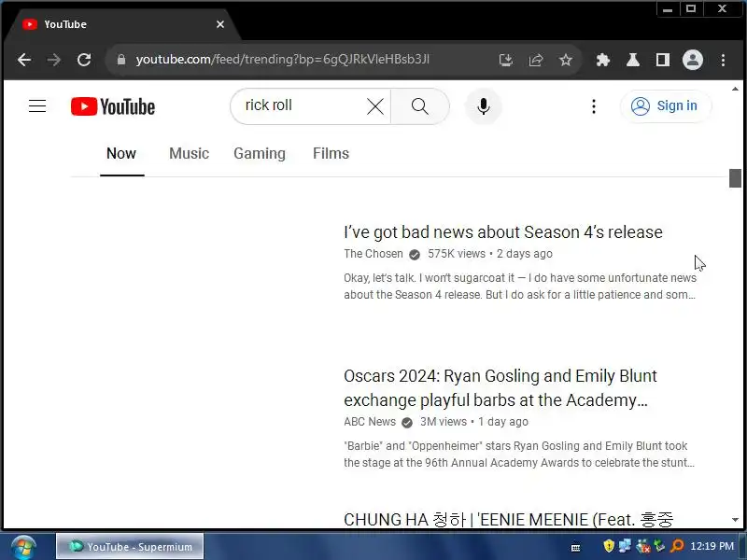Click the Sign in button
Image resolution: width=747 pixels, height=560 pixels.
pos(665,105)
